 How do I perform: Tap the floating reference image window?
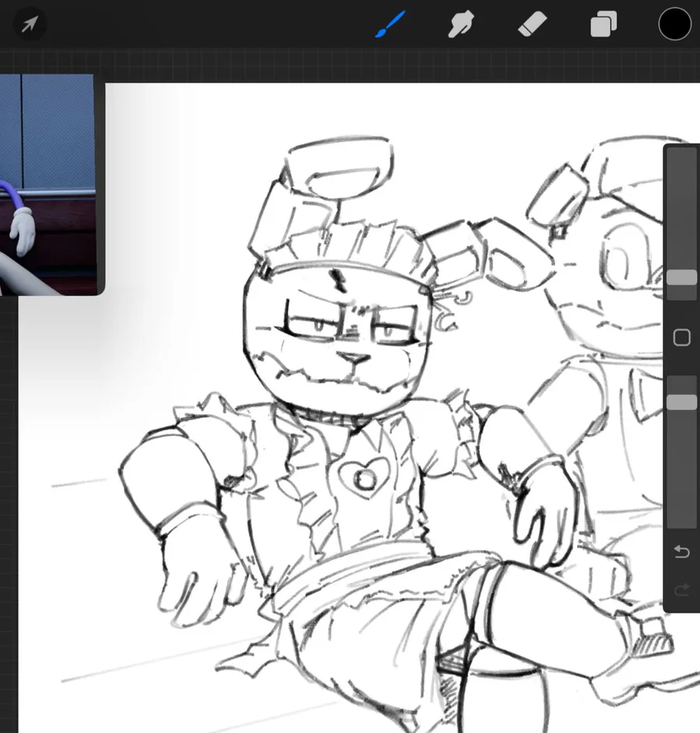pos(49,184)
